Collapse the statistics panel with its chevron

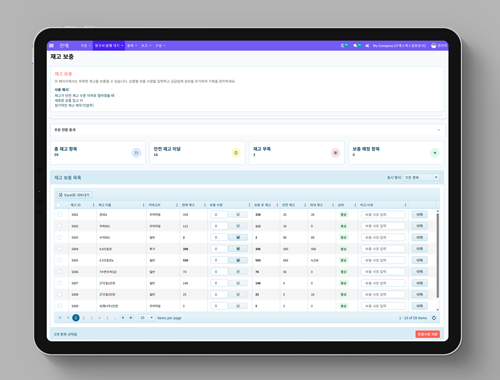(439, 130)
